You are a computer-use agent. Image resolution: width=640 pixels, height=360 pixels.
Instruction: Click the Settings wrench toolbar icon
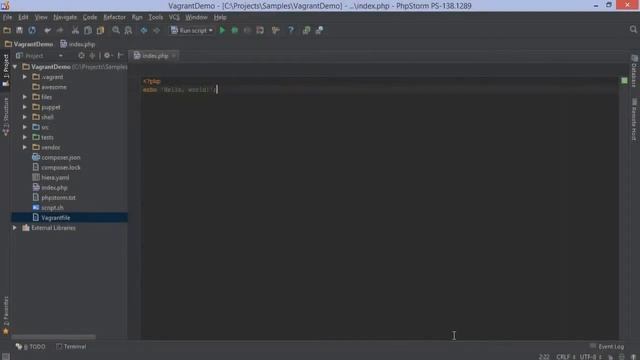click(276, 30)
